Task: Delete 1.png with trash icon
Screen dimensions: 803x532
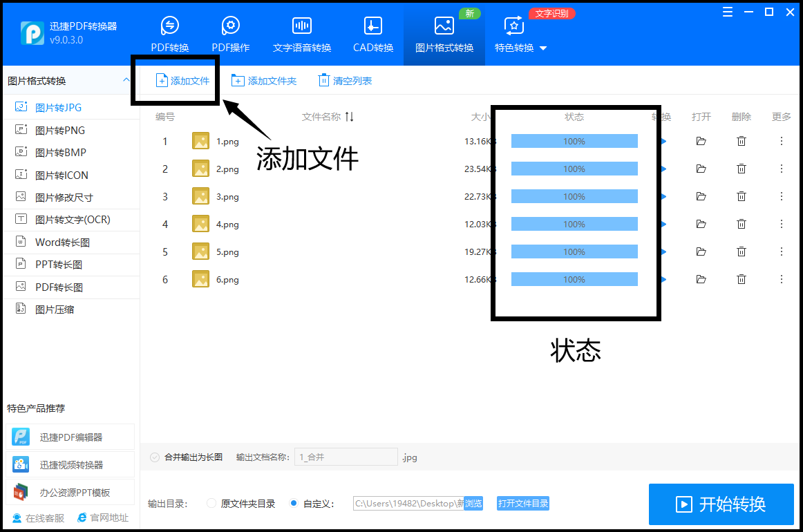Action: (741, 141)
